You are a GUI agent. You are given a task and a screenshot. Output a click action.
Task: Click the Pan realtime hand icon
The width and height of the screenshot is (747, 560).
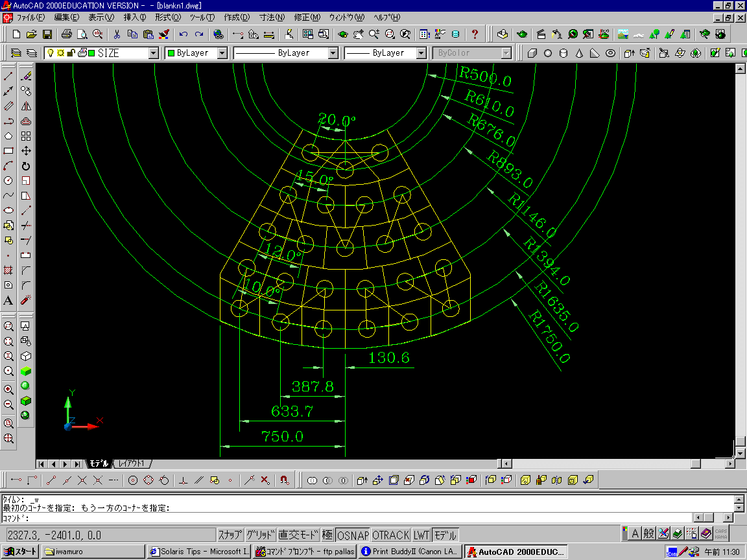358,34
